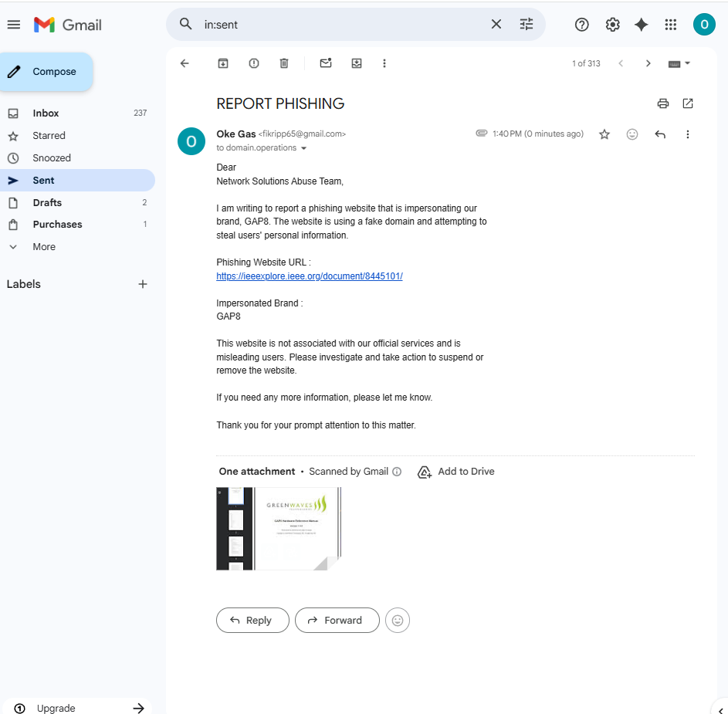Click the Scanned by Gmail info icon
The height and width of the screenshot is (714, 728).
point(397,472)
